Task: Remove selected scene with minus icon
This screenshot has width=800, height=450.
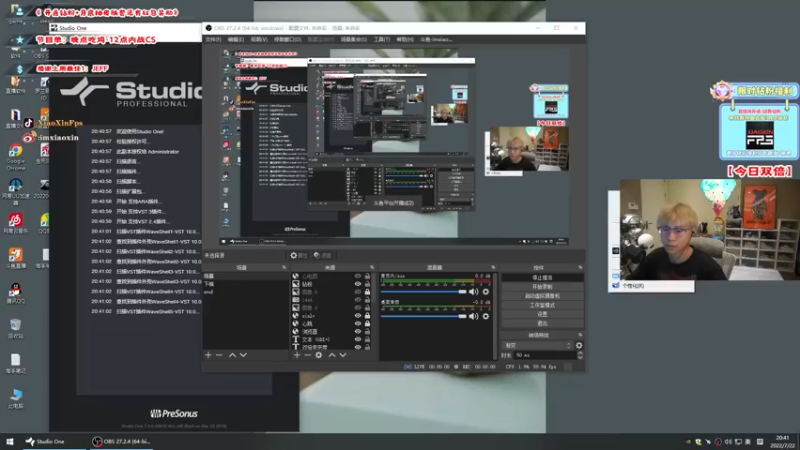Action: point(219,355)
